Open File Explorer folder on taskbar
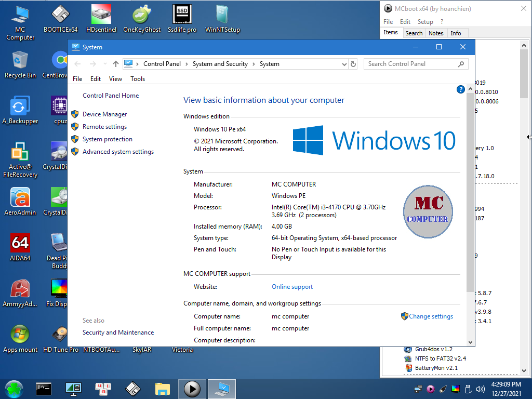Image resolution: width=532 pixels, height=399 pixels. [x=162, y=389]
